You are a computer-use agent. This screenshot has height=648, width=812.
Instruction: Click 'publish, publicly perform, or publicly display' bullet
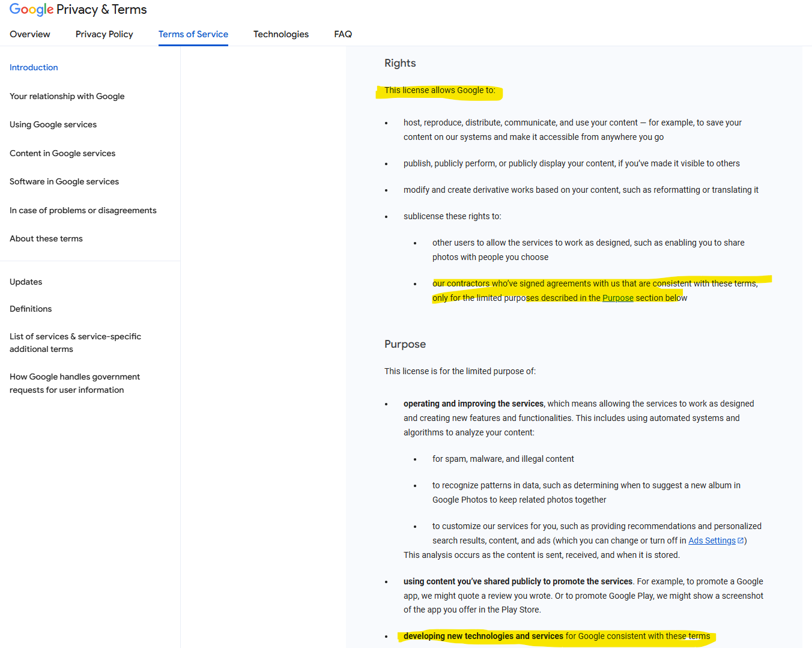(572, 163)
